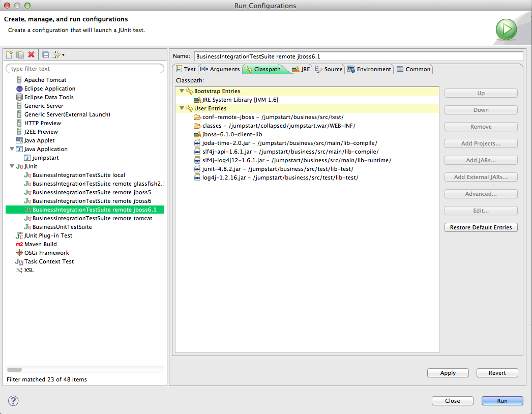532x414 pixels.
Task: Click the XSL configuration icon
Action: (x=19, y=271)
